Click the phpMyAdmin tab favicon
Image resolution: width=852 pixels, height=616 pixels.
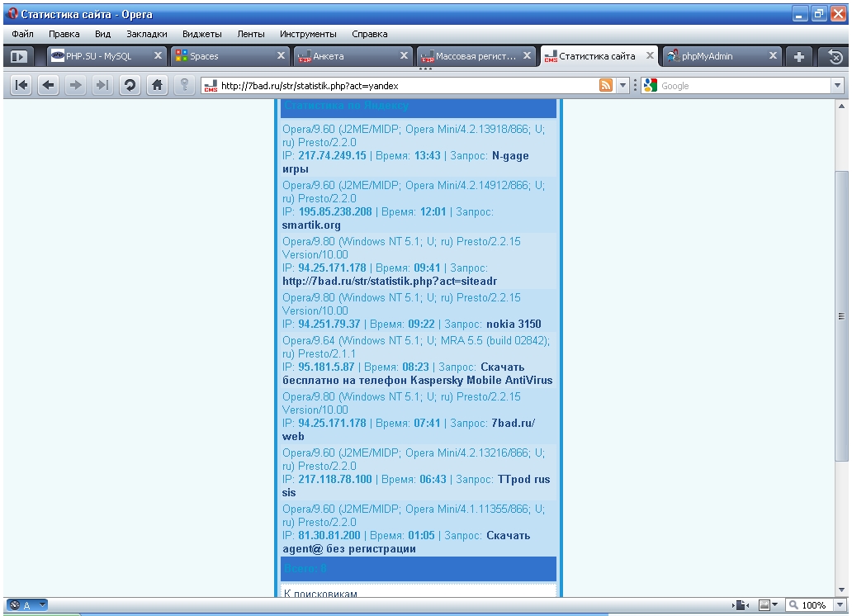pyautogui.click(x=673, y=55)
